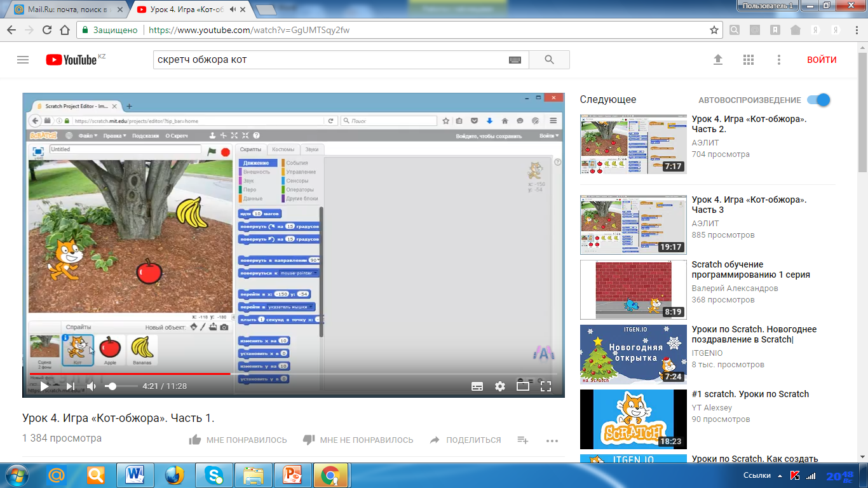Adjust the player volume slider
The width and height of the screenshot is (868, 488).
tap(122, 386)
